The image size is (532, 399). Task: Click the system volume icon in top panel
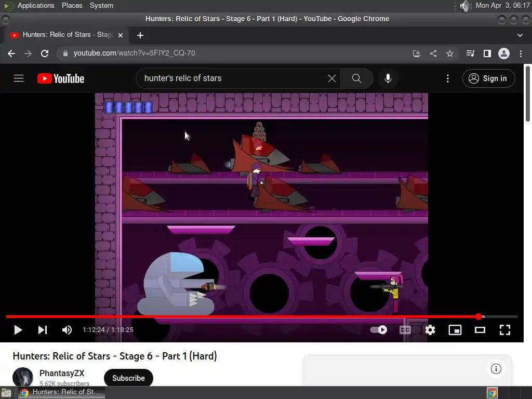tap(465, 6)
